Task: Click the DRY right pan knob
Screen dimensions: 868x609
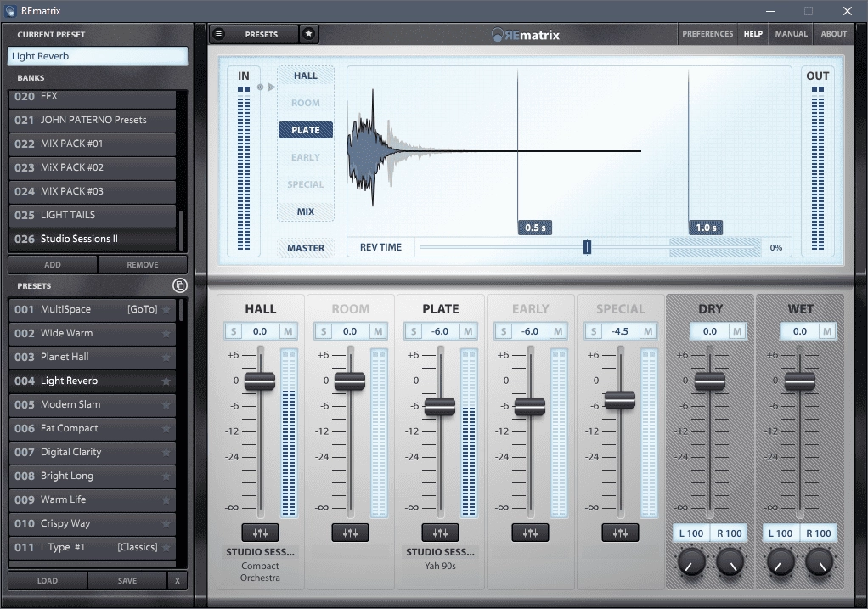Action: [730, 562]
